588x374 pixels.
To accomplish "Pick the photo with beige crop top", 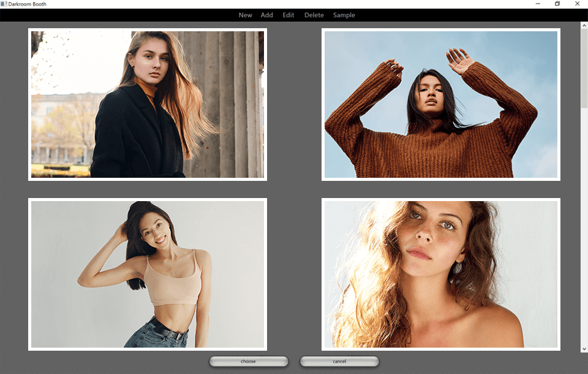I will pyautogui.click(x=148, y=274).
